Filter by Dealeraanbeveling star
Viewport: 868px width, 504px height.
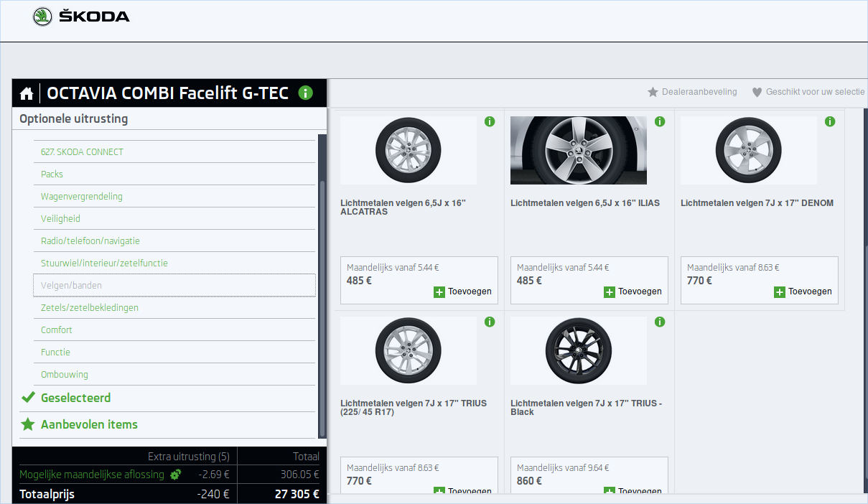[x=692, y=92]
